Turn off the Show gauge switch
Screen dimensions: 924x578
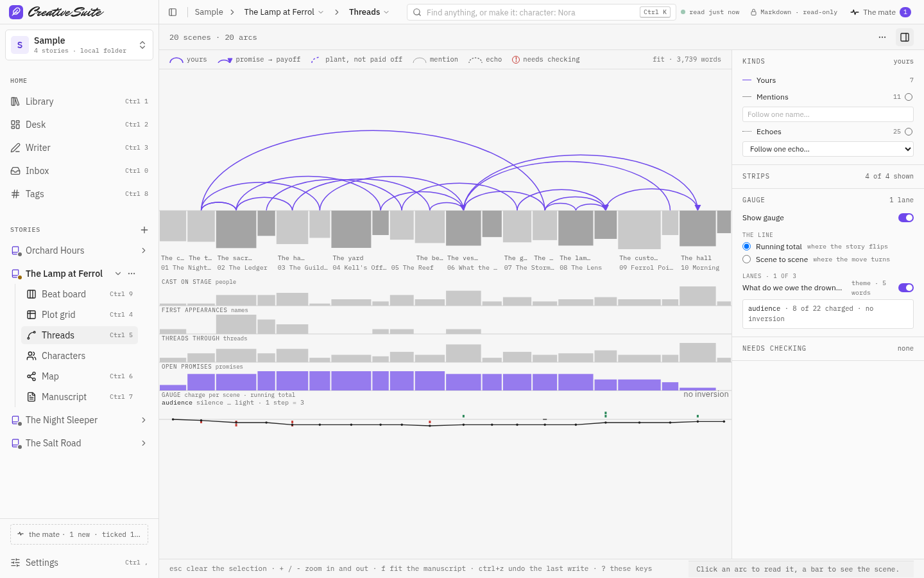pyautogui.click(x=906, y=218)
